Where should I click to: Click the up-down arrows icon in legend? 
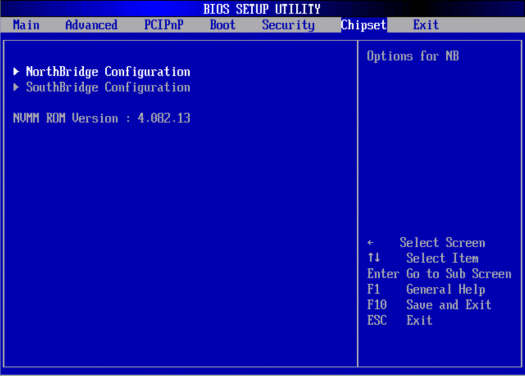pyautogui.click(x=374, y=258)
